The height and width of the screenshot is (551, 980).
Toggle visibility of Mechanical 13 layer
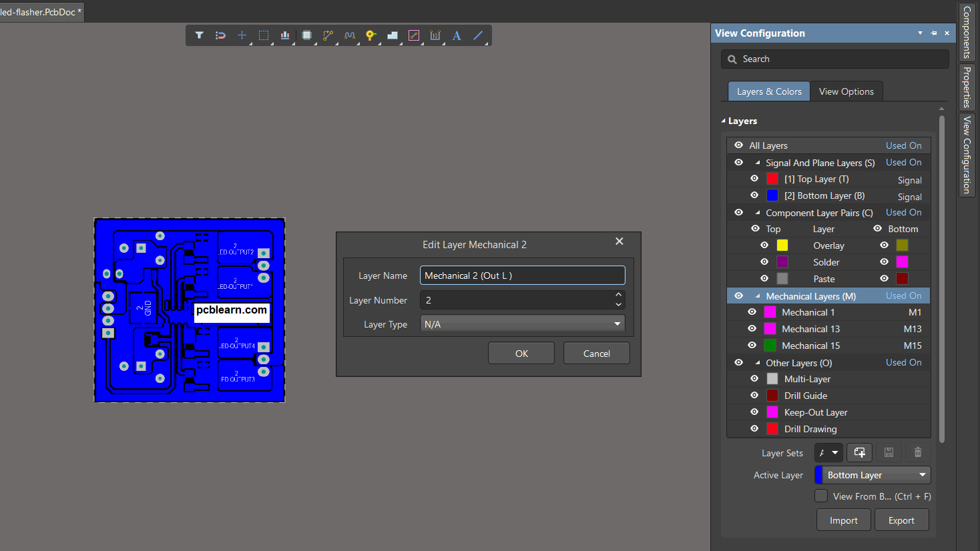(752, 329)
